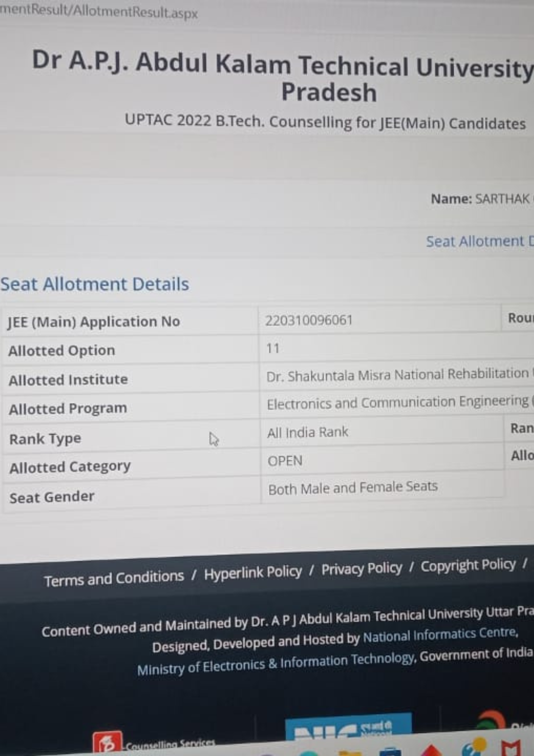This screenshot has width=534, height=756.
Task: Open the Privacy Policy page
Action: [361, 568]
